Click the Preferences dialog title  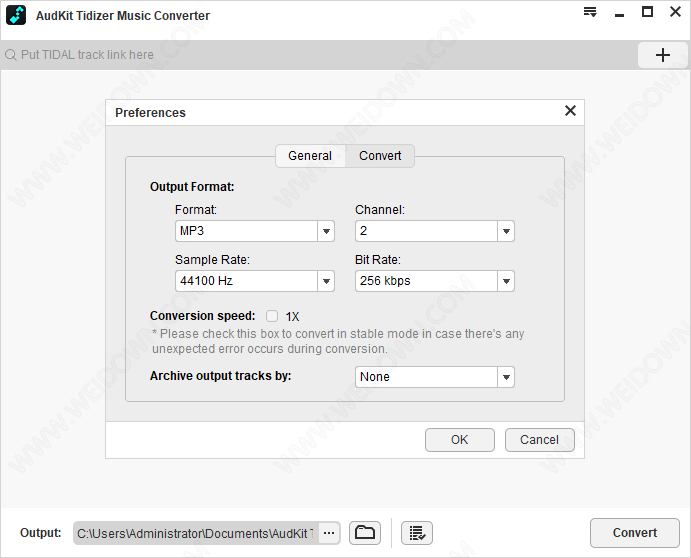150,113
